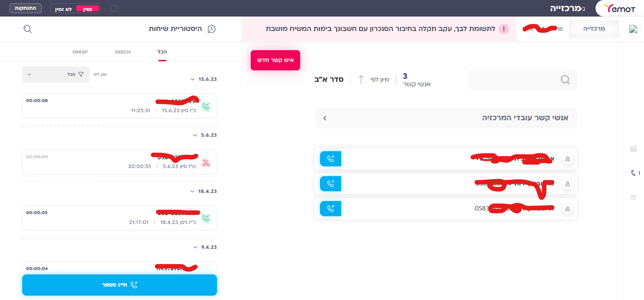
Task: Switch to the נכנסות (incoming) tab
Action: coord(122,52)
